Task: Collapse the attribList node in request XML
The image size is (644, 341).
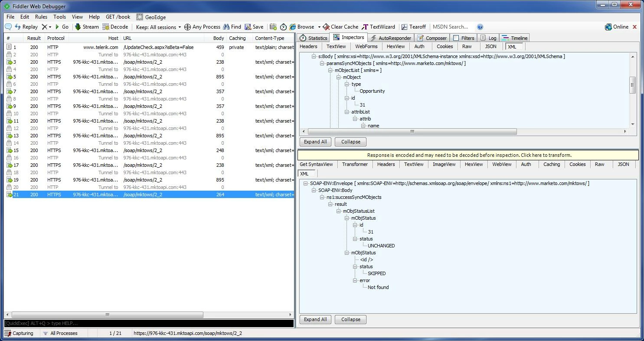Action: coord(347,112)
